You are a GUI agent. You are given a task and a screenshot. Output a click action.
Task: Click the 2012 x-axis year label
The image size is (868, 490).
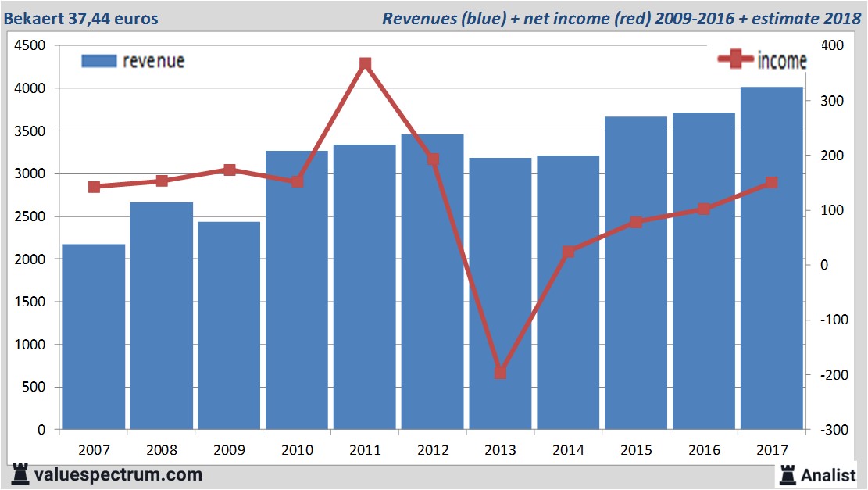[433, 450]
